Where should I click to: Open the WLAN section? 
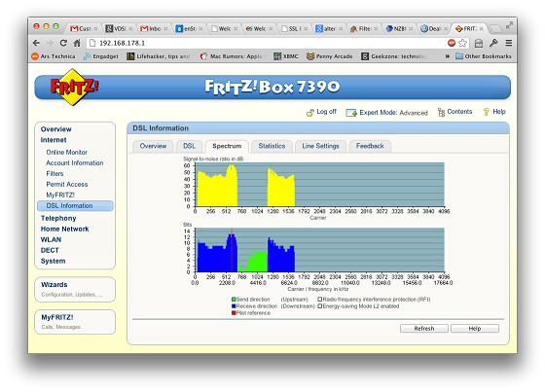click(x=51, y=240)
